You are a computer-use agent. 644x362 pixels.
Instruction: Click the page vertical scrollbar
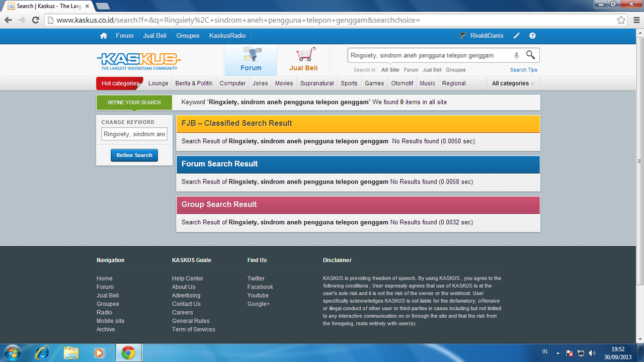[639, 161]
